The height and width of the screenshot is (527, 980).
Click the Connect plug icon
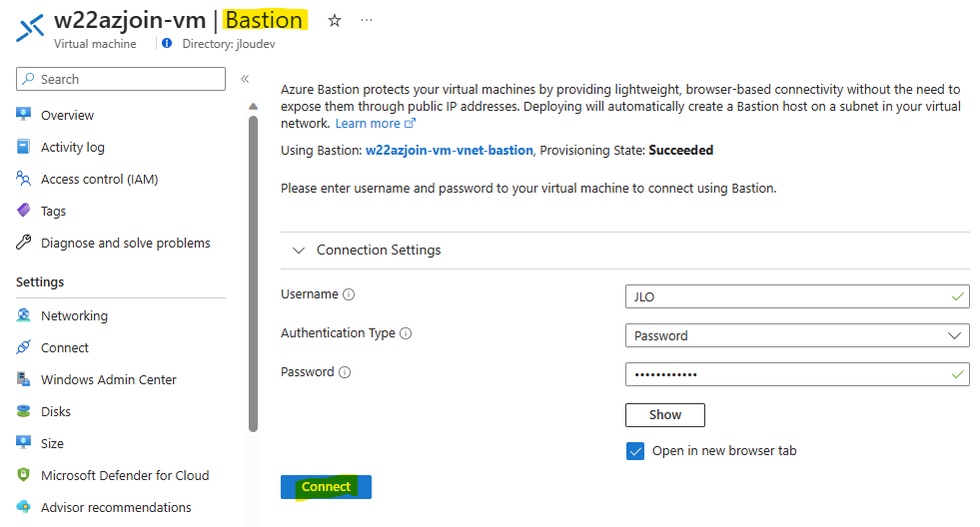point(23,346)
